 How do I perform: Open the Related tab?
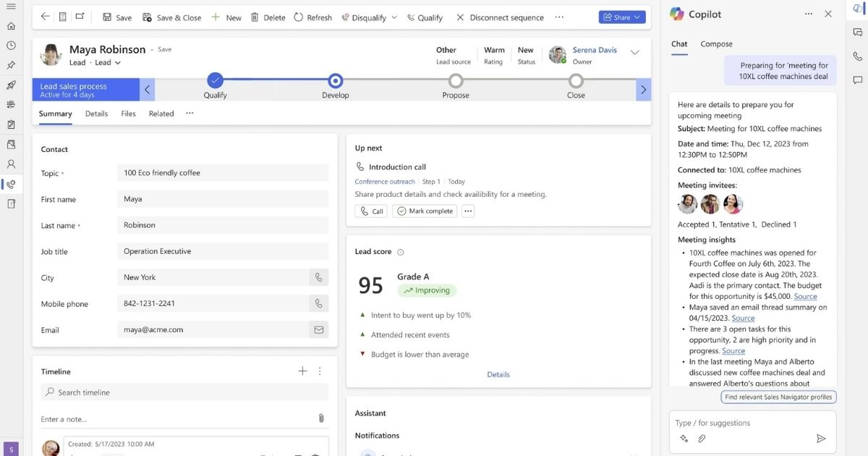pyautogui.click(x=161, y=114)
